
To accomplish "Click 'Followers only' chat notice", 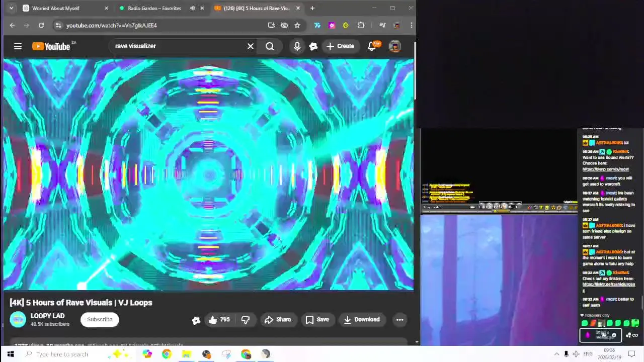I will (x=597, y=315).
